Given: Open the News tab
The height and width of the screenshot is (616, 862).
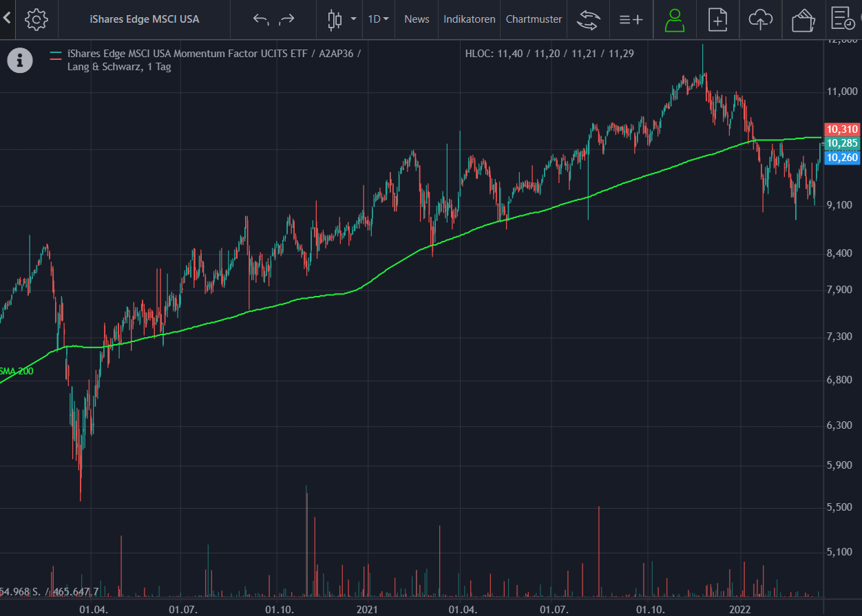Looking at the screenshot, I should pyautogui.click(x=417, y=19).
